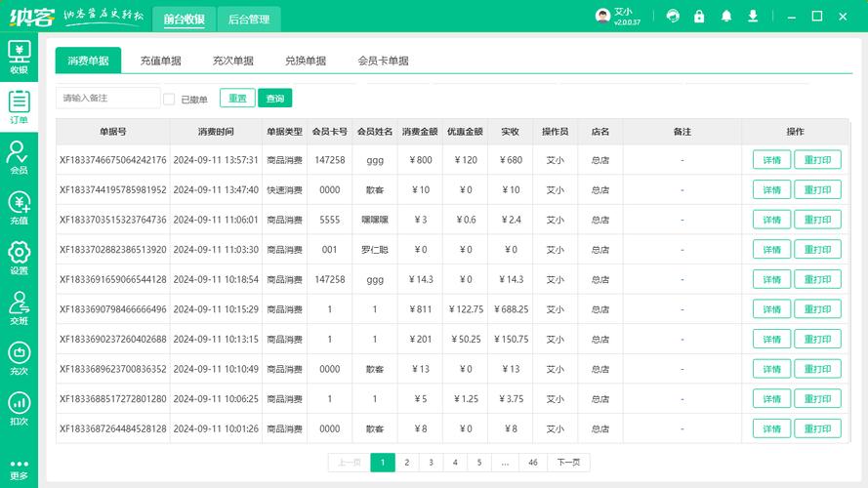Select the 会员 member icon in sidebar
Screen dimensions: 868x488
click(x=19, y=158)
